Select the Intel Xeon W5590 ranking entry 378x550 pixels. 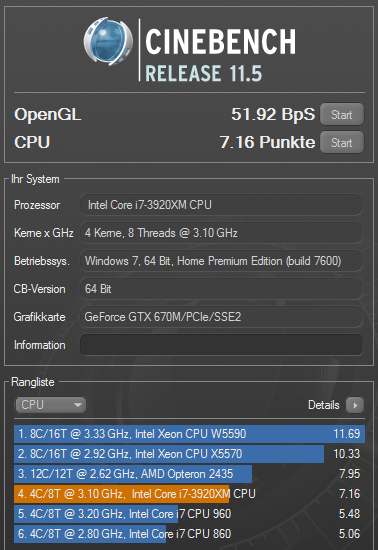[x=189, y=434]
